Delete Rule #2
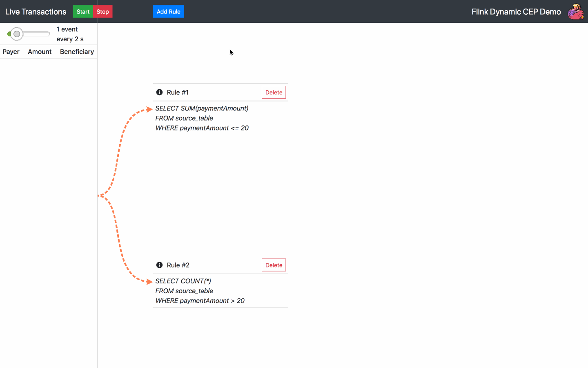 click(x=274, y=265)
